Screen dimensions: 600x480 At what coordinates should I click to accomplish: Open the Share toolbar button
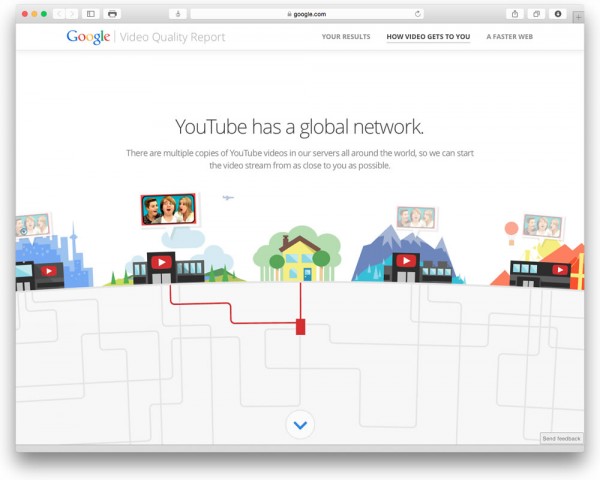click(515, 14)
